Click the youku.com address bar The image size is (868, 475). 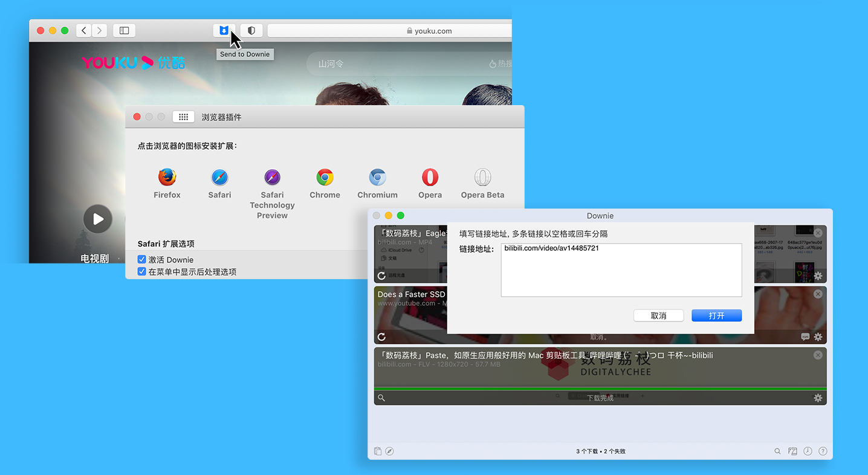(x=389, y=31)
